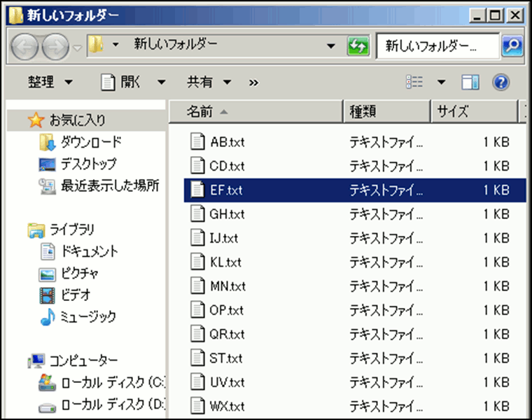Click the Back navigation arrow button
The image size is (532, 420).
coord(26,47)
